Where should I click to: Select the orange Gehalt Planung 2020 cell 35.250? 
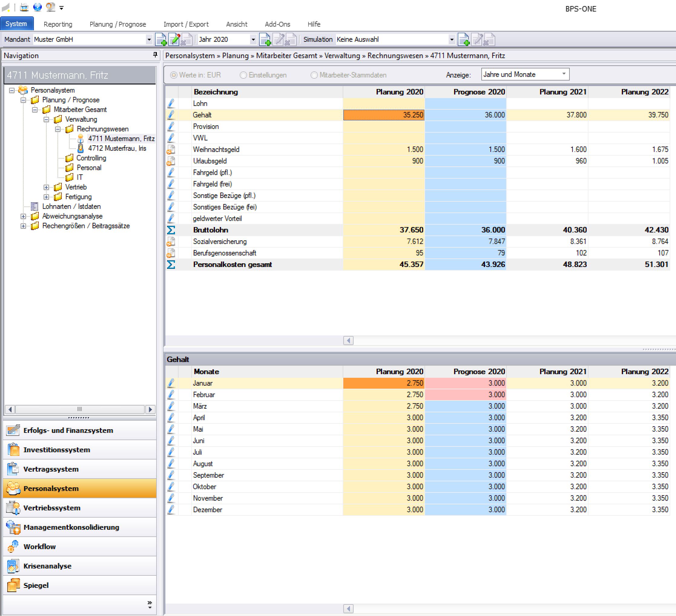tap(384, 115)
